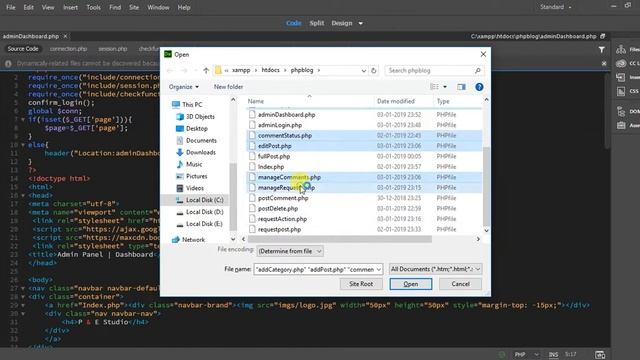Click the real-time preview icon in status bar
640x360 pixels.
[600, 354]
